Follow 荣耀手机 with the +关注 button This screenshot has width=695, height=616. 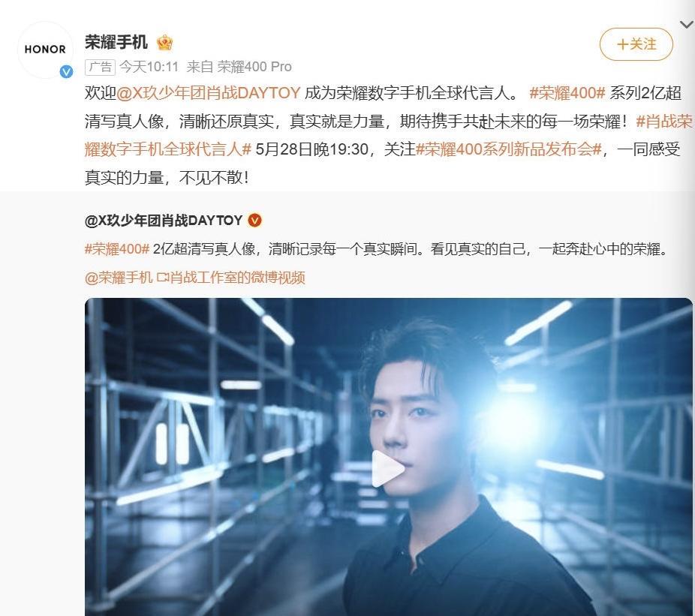coord(636,44)
